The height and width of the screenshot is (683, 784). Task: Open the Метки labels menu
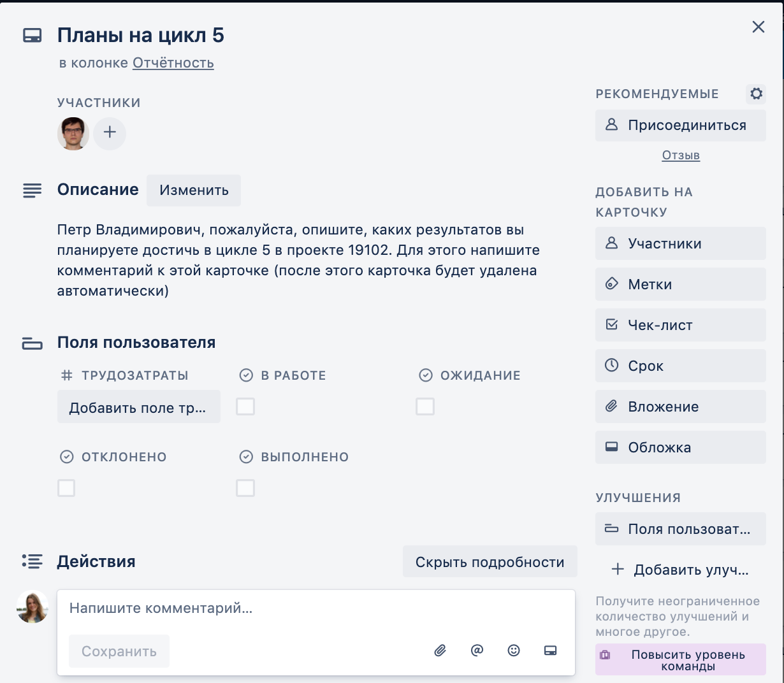point(680,284)
